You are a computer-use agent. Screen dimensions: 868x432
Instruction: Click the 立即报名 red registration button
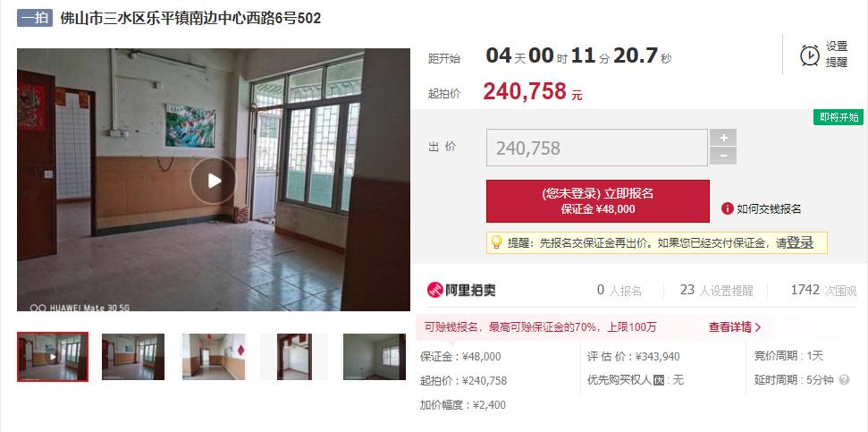(x=598, y=201)
